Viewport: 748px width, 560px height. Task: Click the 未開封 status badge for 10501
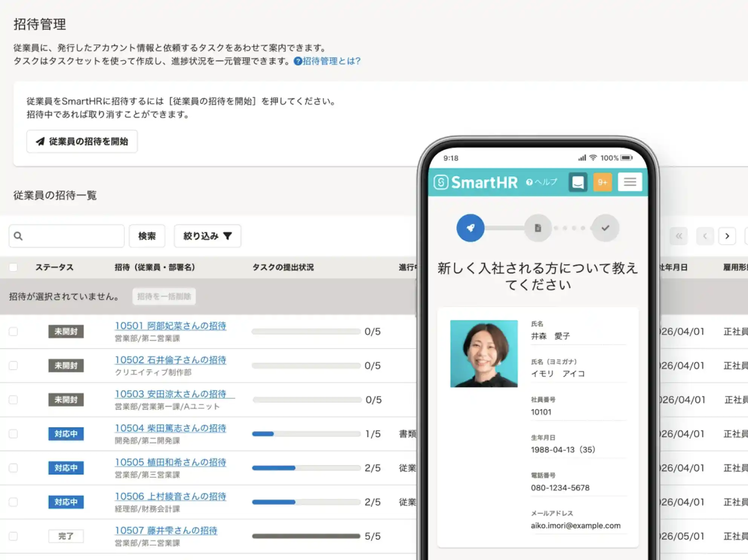66,331
